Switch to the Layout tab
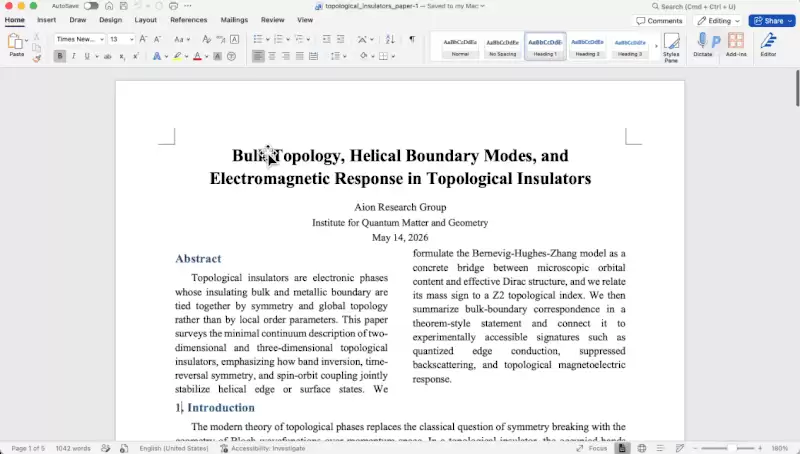 coord(145,20)
